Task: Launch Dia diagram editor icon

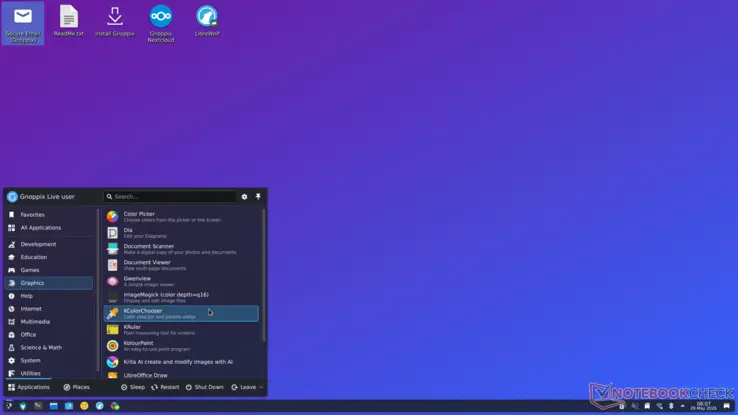Action: click(x=112, y=233)
